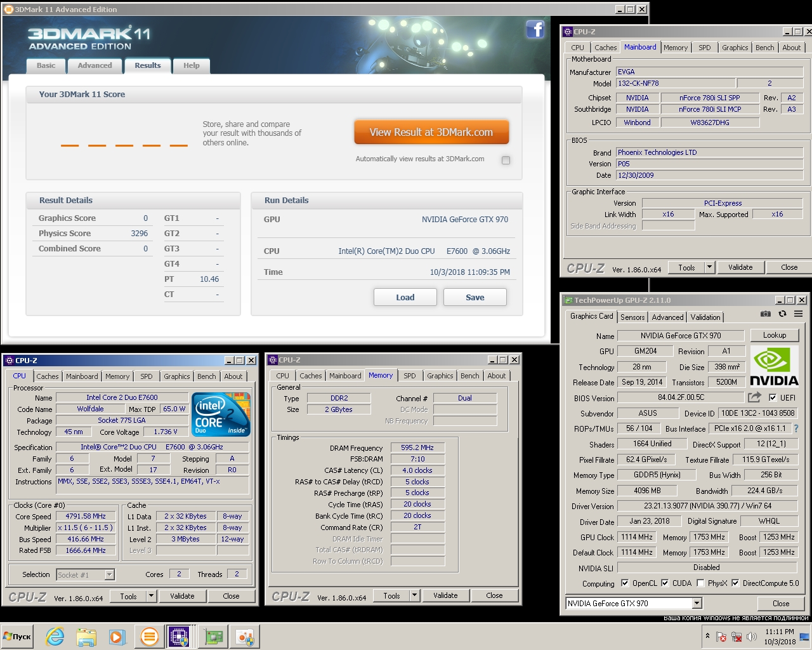Open the GPU-Z hamburger menu

coord(798,314)
